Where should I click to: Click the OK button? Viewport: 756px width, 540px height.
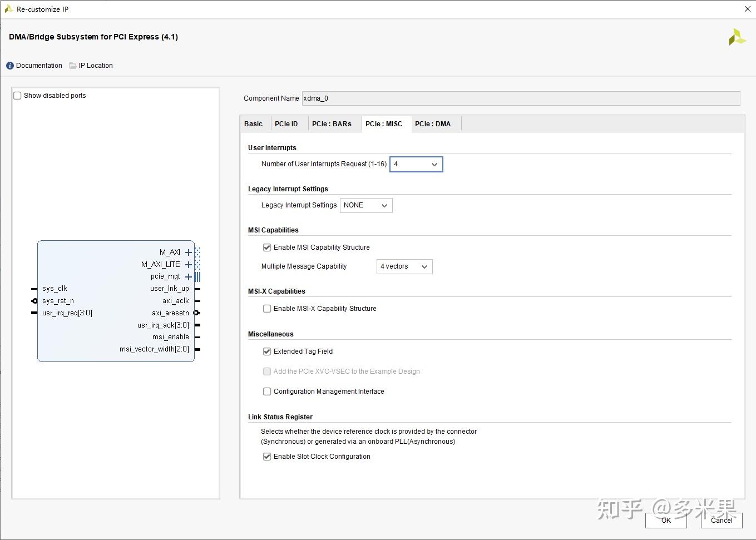tap(666, 521)
